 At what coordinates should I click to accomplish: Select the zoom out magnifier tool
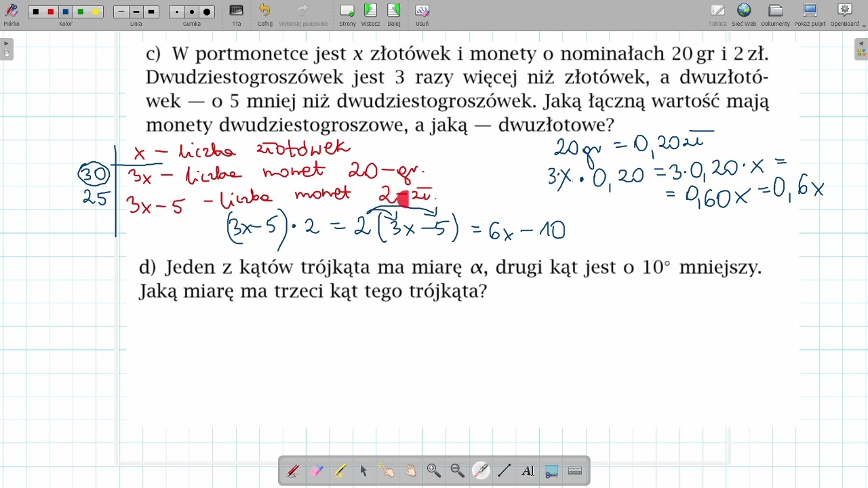tap(458, 470)
